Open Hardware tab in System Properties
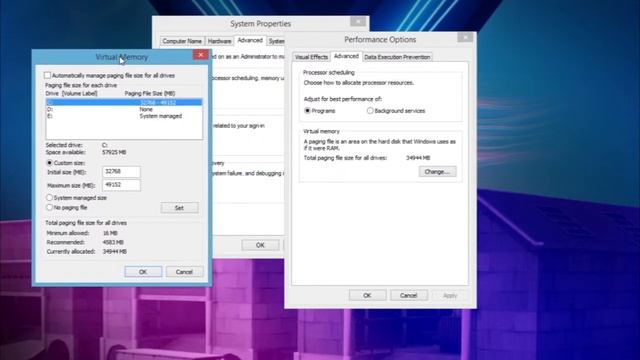This screenshot has height=360, width=640. pyautogui.click(x=219, y=41)
